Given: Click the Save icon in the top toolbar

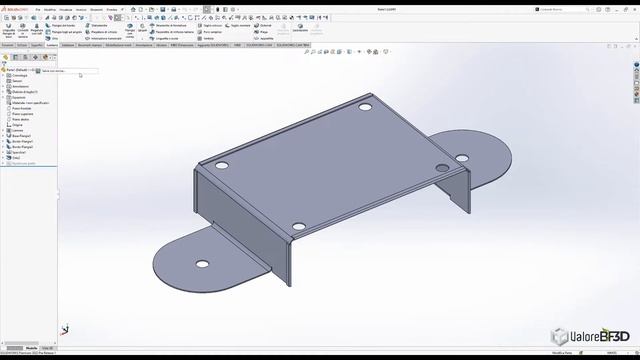Looking at the screenshot, I should pyautogui.click(x=162, y=9).
